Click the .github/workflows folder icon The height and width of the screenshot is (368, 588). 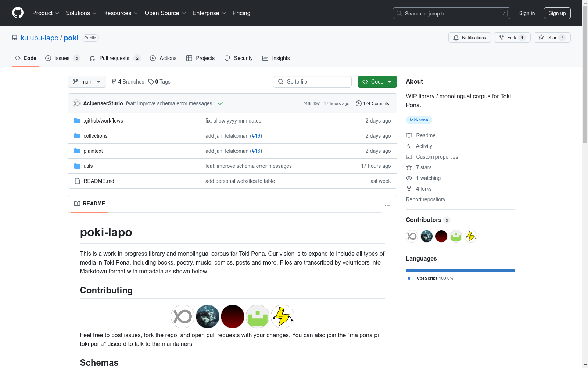[77, 121]
